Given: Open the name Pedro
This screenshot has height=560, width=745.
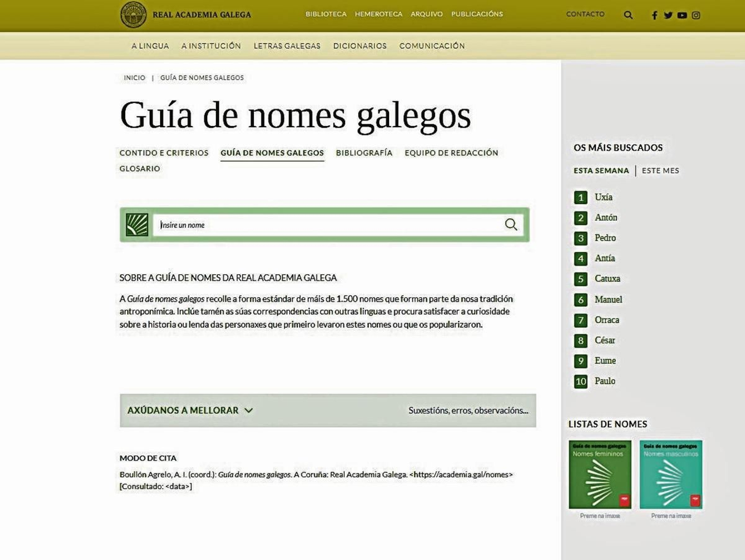Looking at the screenshot, I should coord(605,238).
